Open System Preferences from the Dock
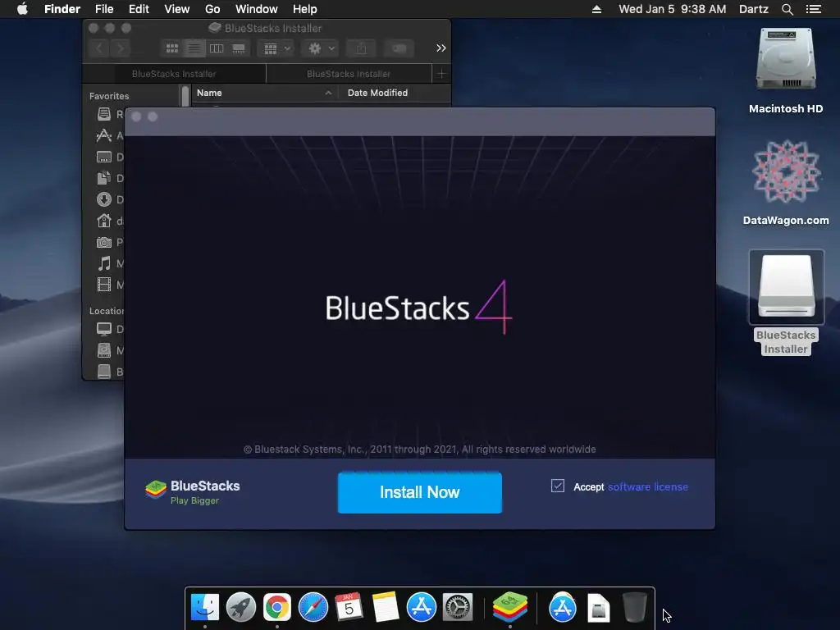Viewport: 840px width, 630px height. 458,608
